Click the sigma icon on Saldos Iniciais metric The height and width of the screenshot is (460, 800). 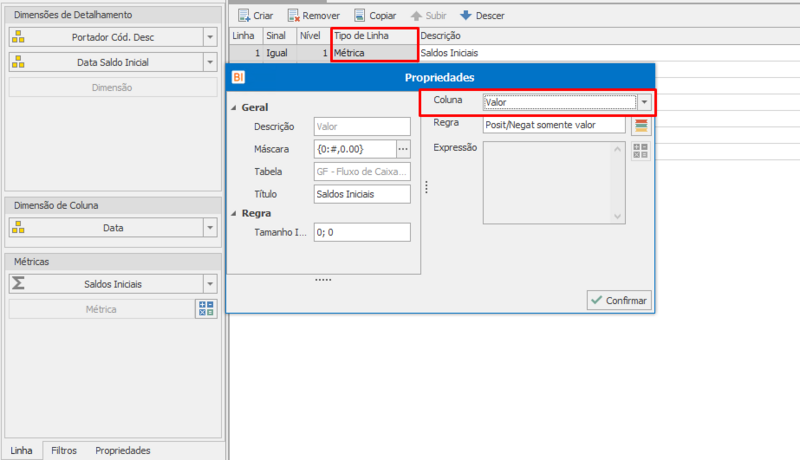(x=18, y=283)
